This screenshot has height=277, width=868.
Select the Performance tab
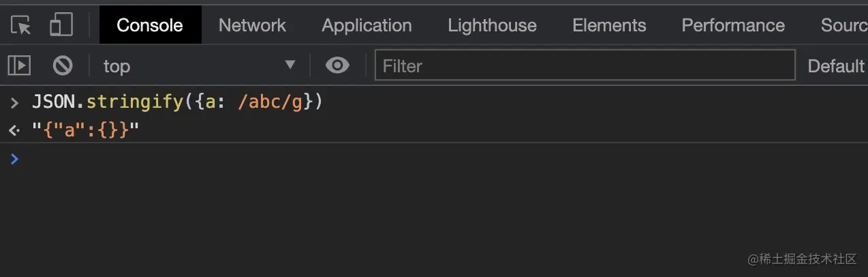pyautogui.click(x=733, y=25)
